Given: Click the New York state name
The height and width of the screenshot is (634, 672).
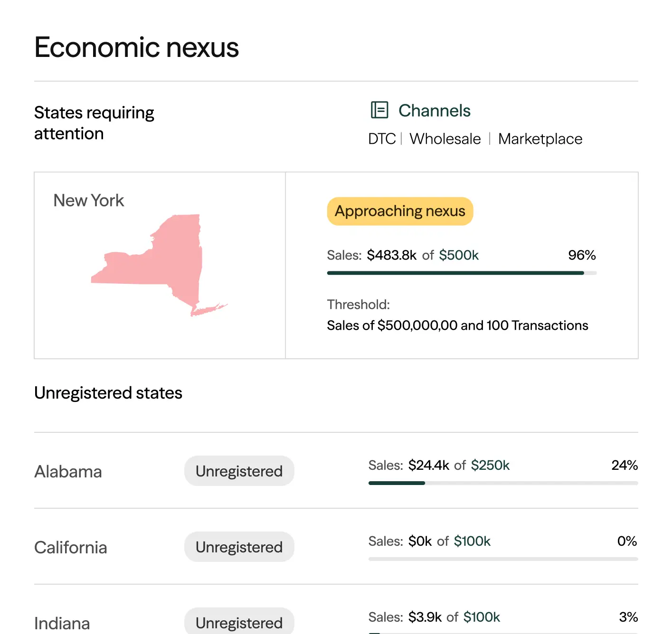Looking at the screenshot, I should [x=89, y=200].
